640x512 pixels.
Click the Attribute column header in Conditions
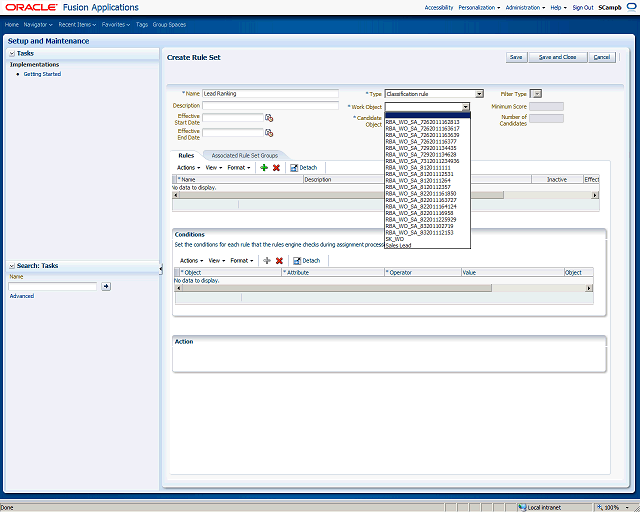pyautogui.click(x=333, y=272)
